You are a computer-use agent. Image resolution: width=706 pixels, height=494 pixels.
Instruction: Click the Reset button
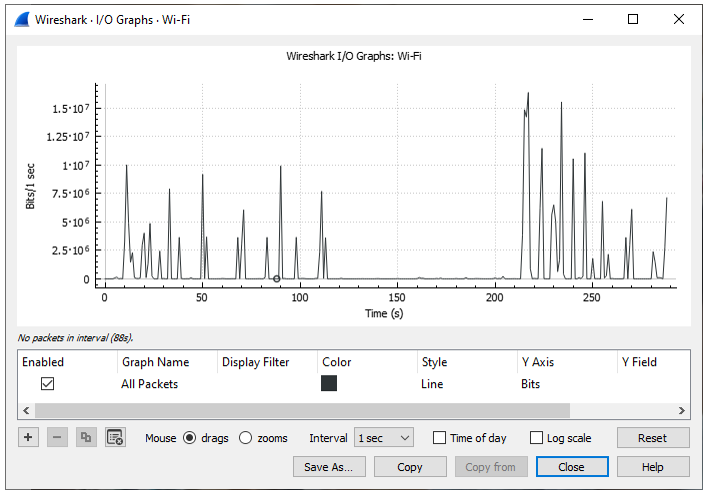coord(653,438)
